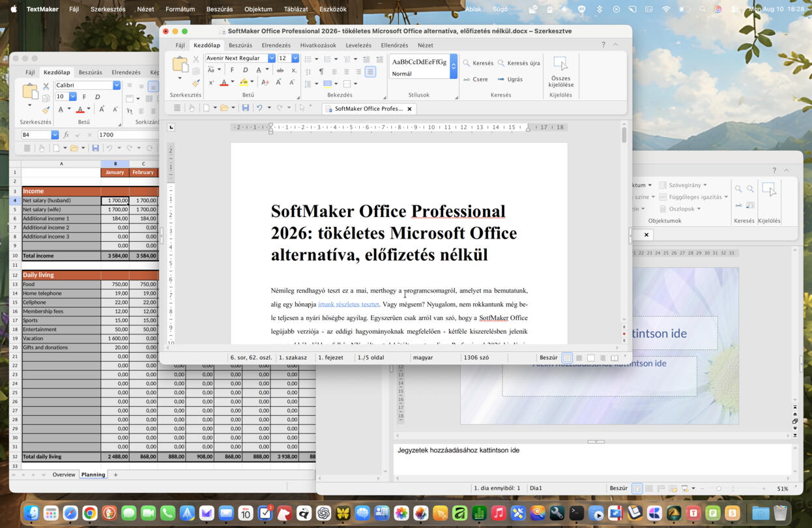Click the Paste clipboard icon in TextMaker ribbon

180,64
